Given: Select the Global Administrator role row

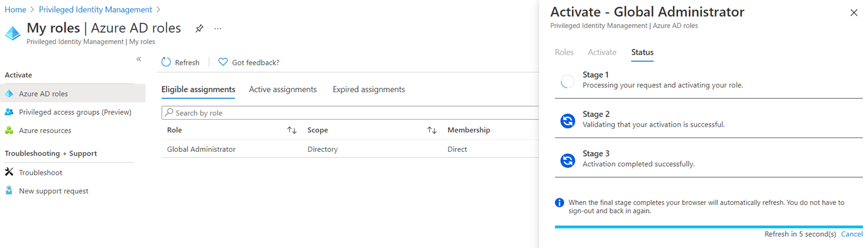Looking at the screenshot, I should coord(350,149).
